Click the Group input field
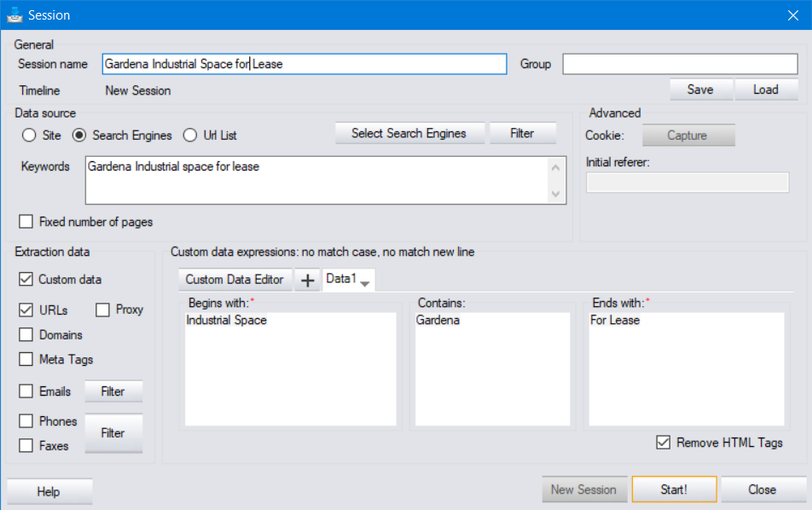Viewport: 812px width, 510px height. click(x=680, y=63)
